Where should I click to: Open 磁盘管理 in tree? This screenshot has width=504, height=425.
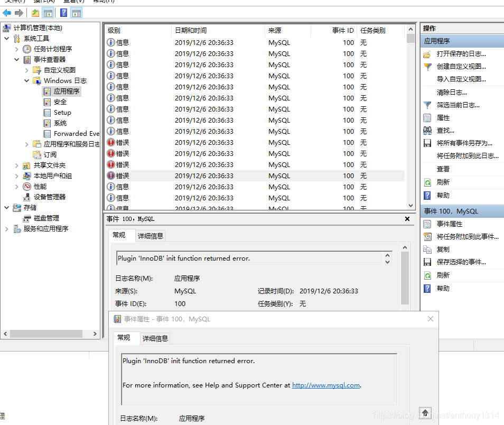(46, 218)
